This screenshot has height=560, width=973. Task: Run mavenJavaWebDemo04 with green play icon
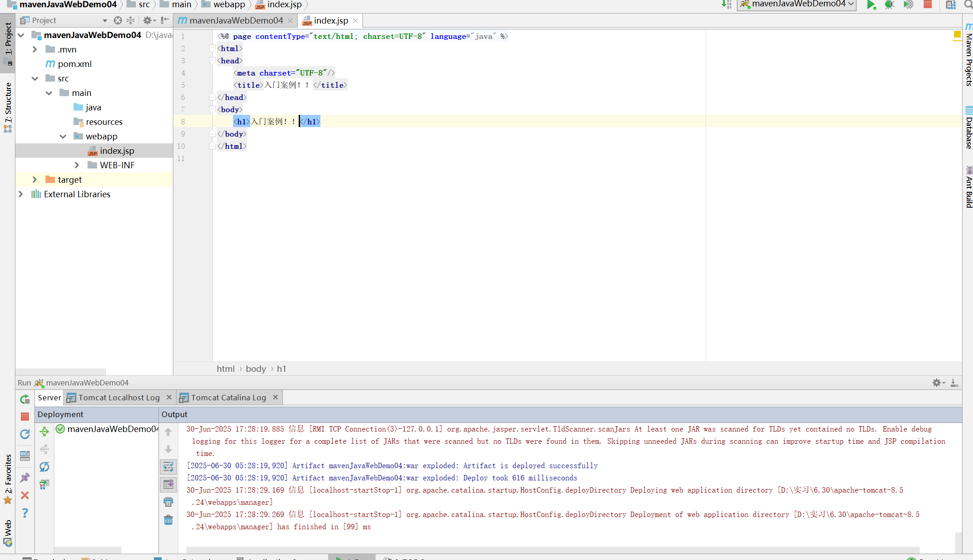(870, 5)
